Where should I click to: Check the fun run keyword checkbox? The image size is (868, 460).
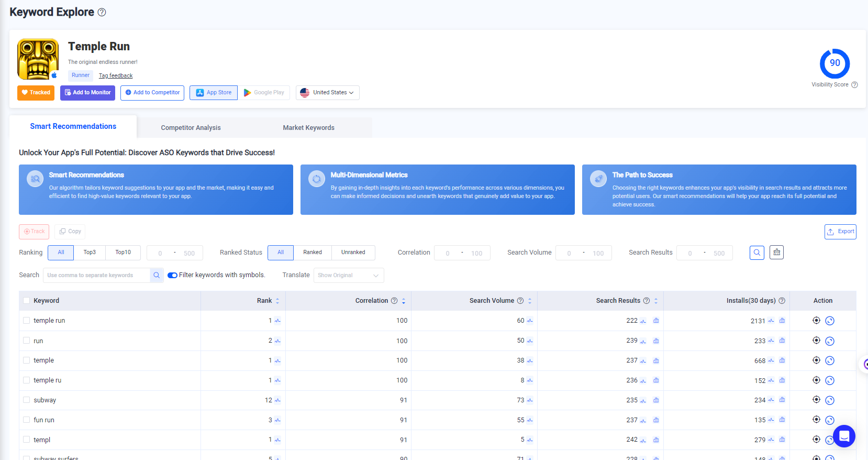tap(27, 420)
